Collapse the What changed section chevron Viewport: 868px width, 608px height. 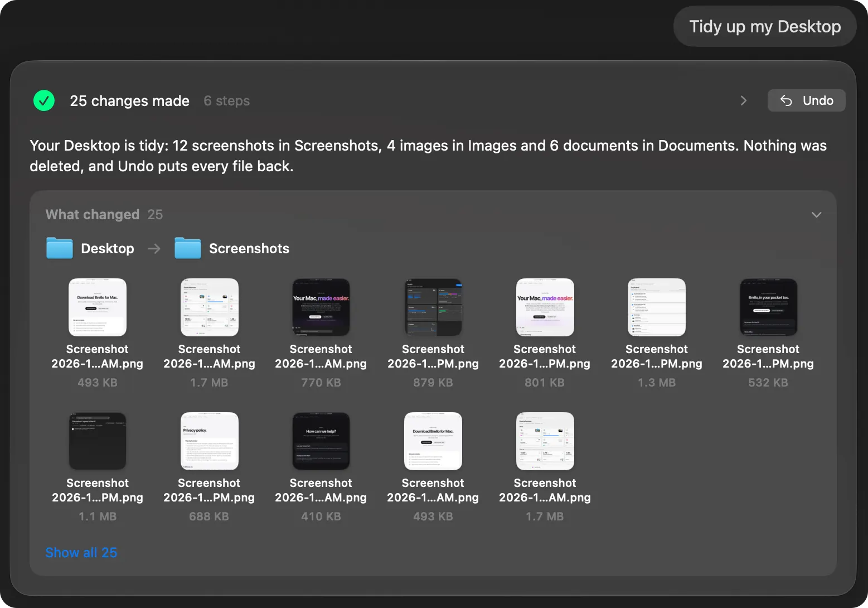816,215
